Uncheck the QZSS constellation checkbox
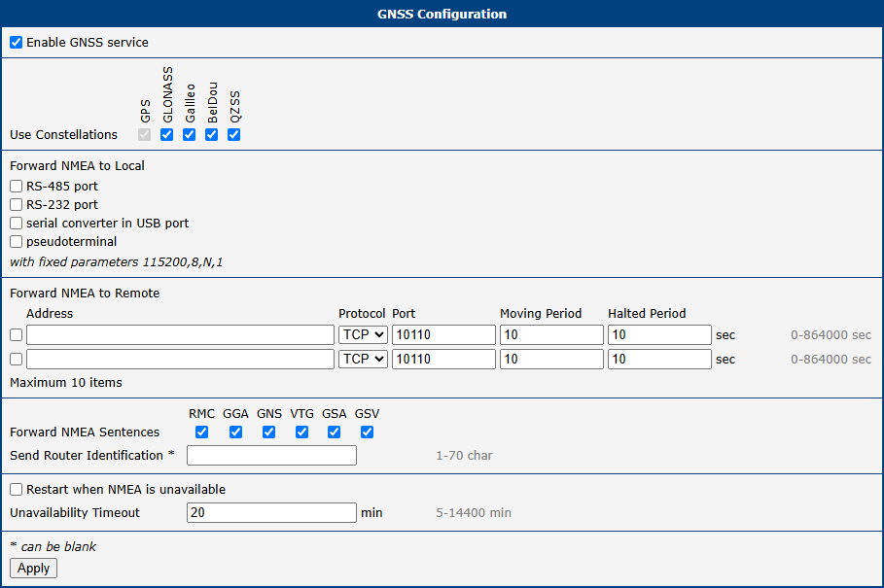This screenshot has width=884, height=588. [234, 135]
